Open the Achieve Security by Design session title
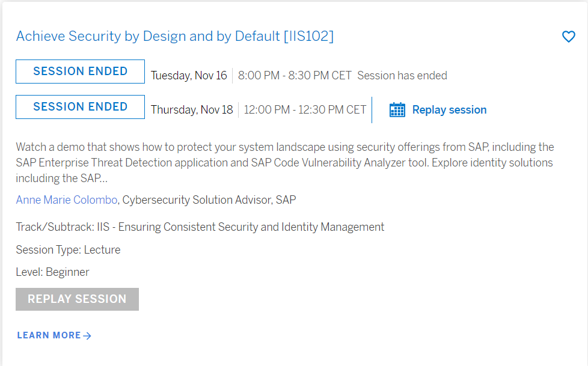The height and width of the screenshot is (366, 588). click(175, 36)
